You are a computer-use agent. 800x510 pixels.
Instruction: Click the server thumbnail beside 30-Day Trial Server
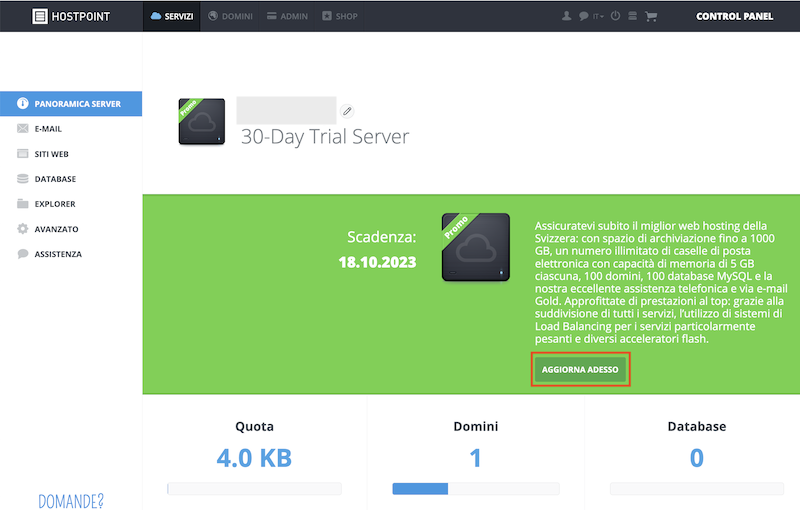pos(202,121)
